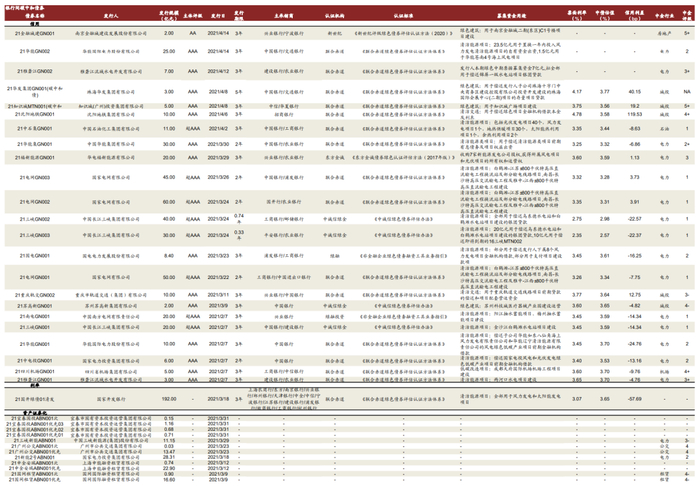The width and height of the screenshot is (700, 486).
Task: Click the bond name 21电网GN003
Action: (34, 177)
